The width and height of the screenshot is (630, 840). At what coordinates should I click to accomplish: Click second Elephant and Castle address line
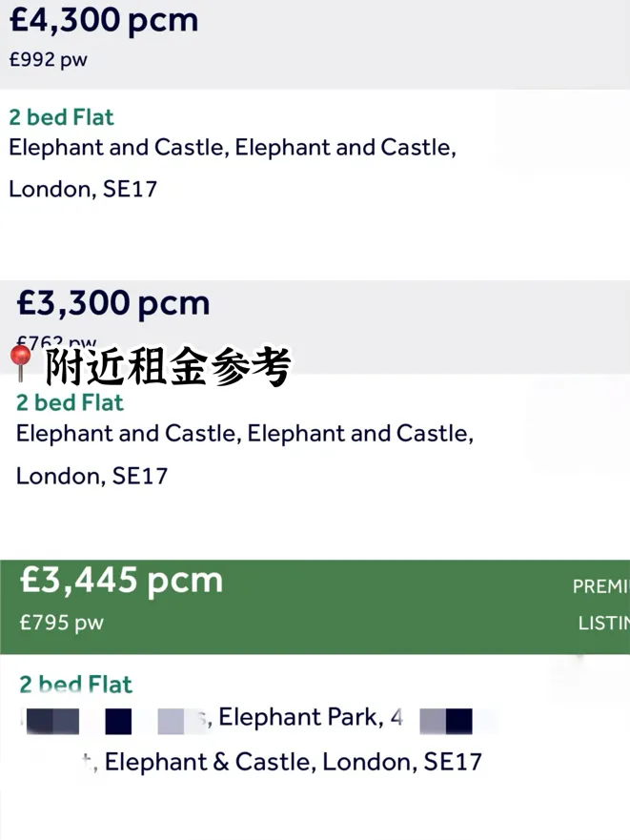pyautogui.click(x=244, y=434)
